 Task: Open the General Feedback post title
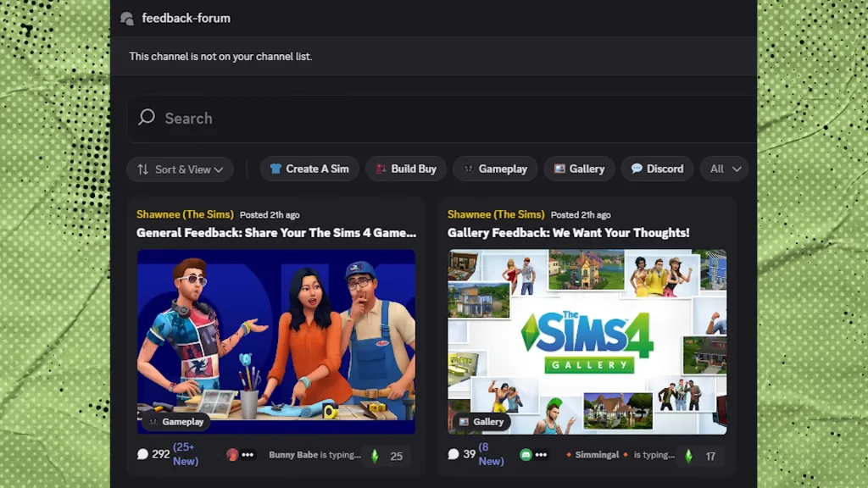tap(276, 232)
